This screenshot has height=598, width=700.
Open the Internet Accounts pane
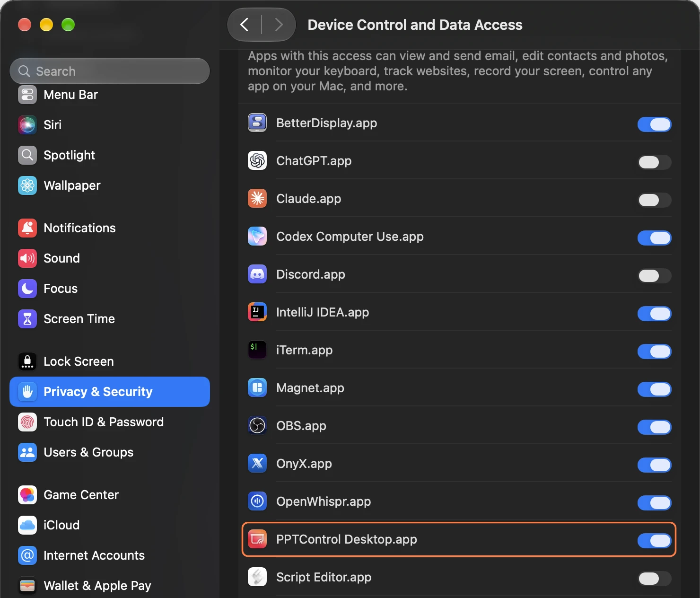point(110,555)
